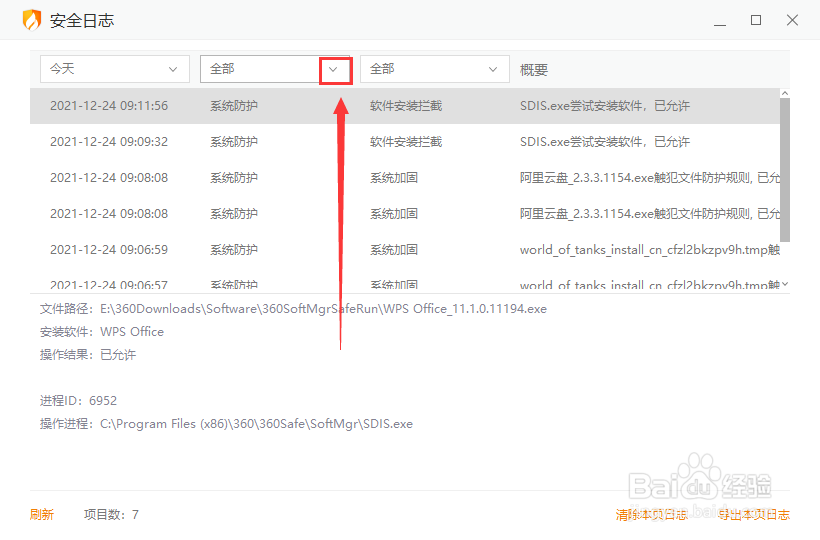Click world_of_tanks summary in 09:06:59 row
The width and height of the screenshot is (820, 540).
coord(650,250)
